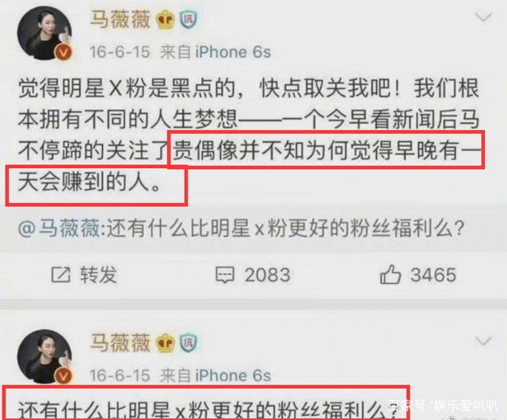Click the crown membership badge on first post
This screenshot has width=507, height=420.
[166, 20]
